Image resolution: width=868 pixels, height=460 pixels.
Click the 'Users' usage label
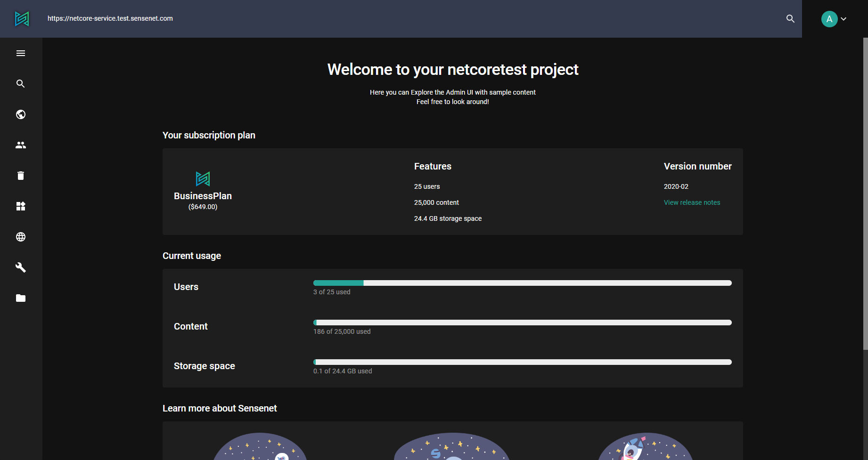pyautogui.click(x=186, y=287)
